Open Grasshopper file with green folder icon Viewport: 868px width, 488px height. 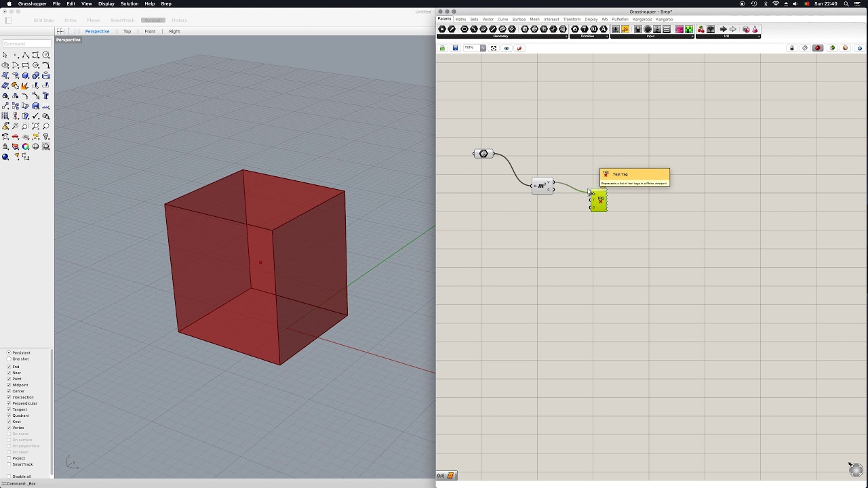(443, 48)
